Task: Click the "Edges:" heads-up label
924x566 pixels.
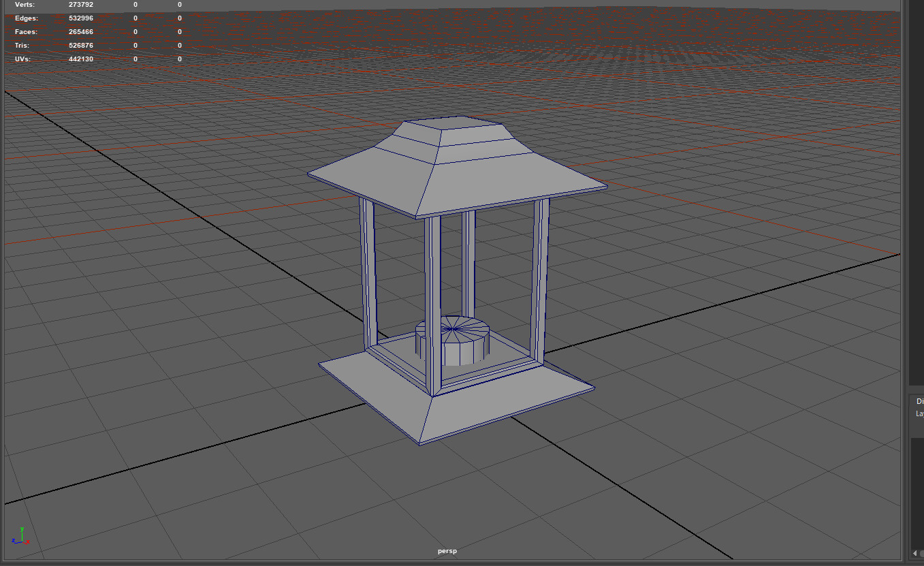Action: [27, 18]
